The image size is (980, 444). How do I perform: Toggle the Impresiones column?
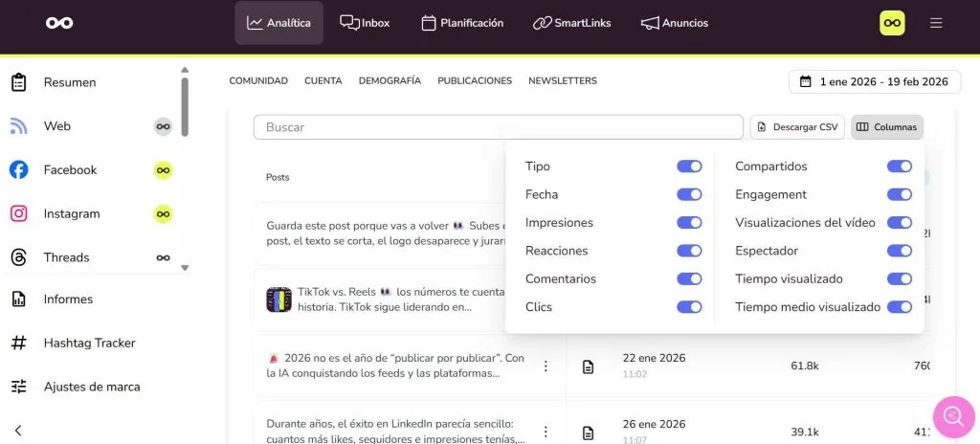689,223
